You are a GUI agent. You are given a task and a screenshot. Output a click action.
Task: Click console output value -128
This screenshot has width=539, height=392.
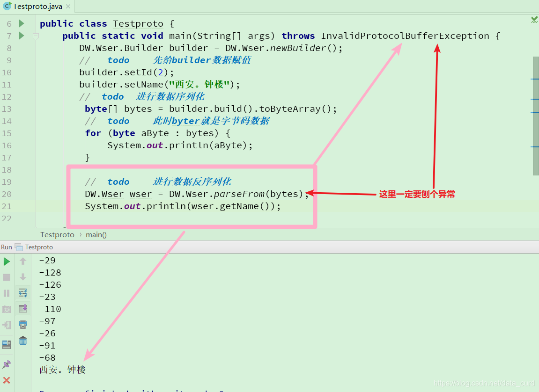point(50,273)
